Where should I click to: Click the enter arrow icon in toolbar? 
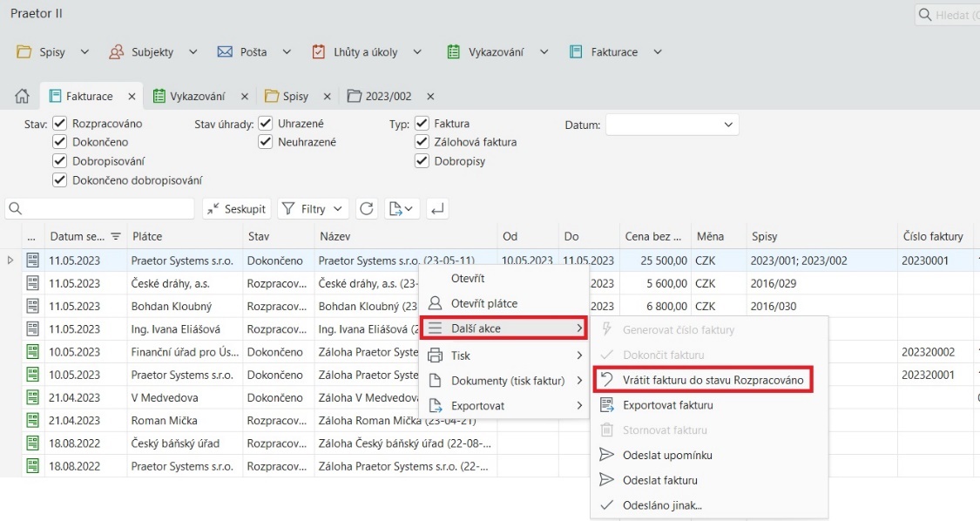(x=437, y=209)
